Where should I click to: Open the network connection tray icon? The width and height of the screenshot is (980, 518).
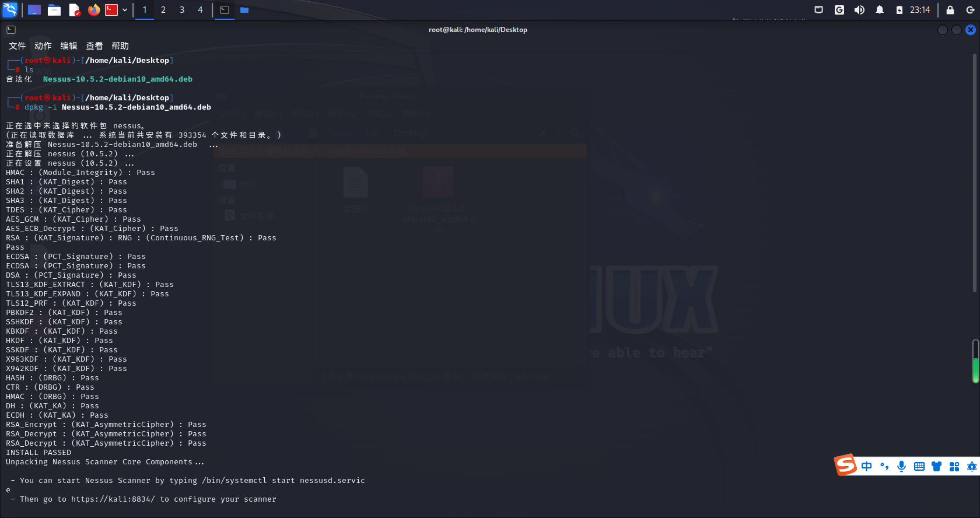819,10
